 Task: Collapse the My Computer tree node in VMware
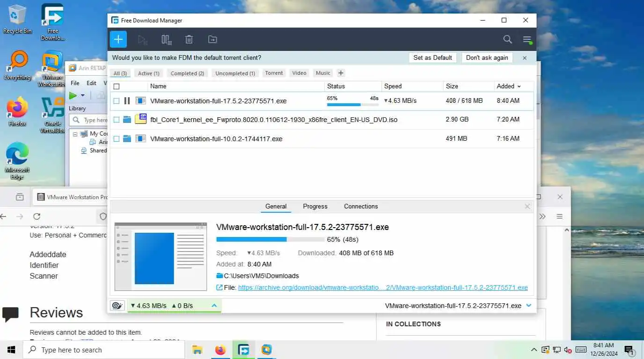[75, 134]
